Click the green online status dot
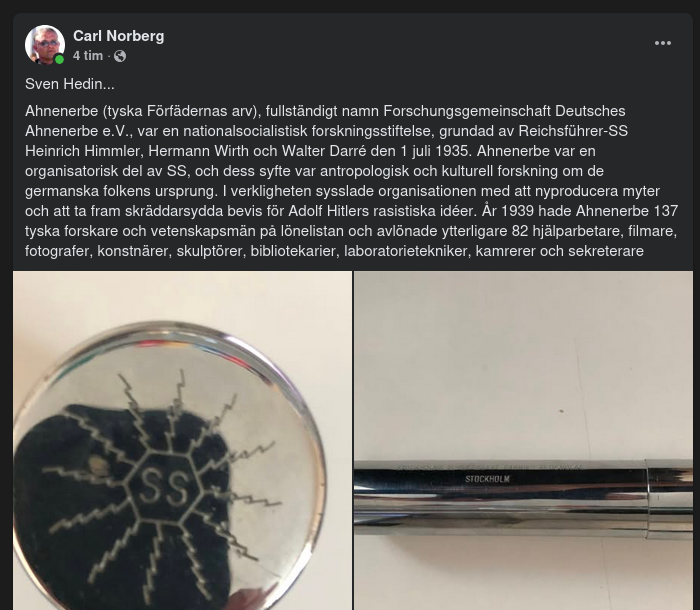This screenshot has width=700, height=610. click(59, 59)
